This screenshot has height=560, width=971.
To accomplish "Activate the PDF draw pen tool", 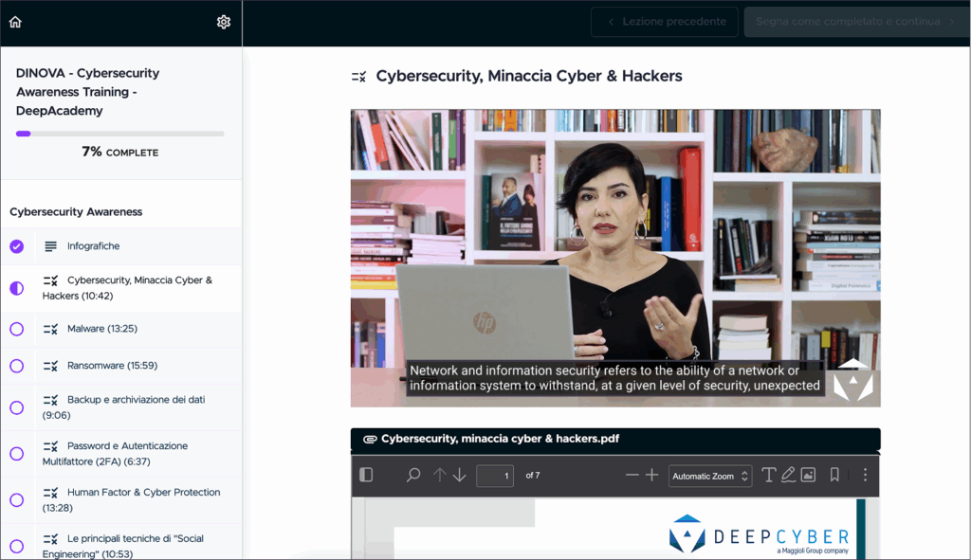I will [788, 475].
